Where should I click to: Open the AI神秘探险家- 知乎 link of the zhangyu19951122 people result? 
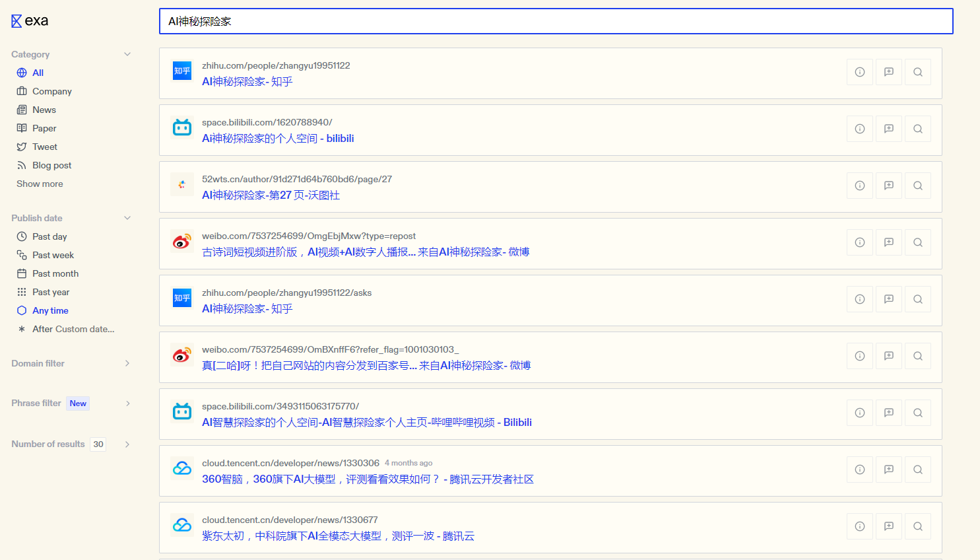(x=247, y=81)
